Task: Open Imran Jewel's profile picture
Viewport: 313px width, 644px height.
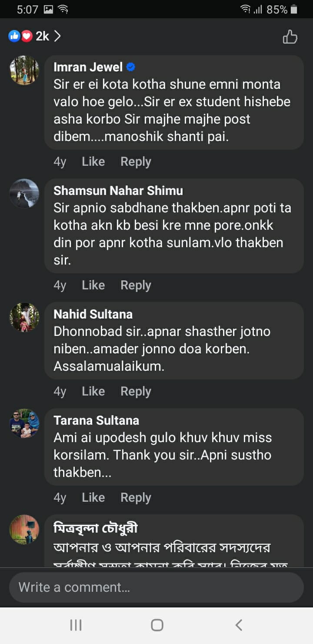Action: click(24, 70)
